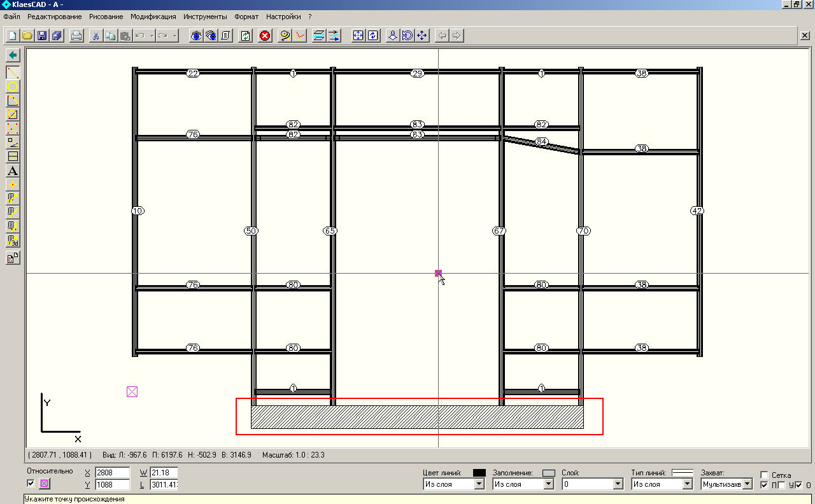Viewport: 815px width, 504px height.
Task: Go to previous view left arrow
Action: (441, 36)
